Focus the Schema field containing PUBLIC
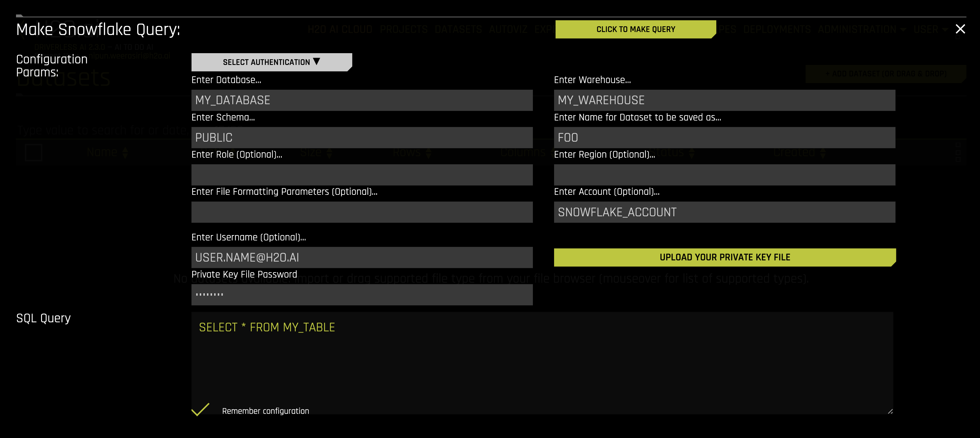 coord(361,137)
